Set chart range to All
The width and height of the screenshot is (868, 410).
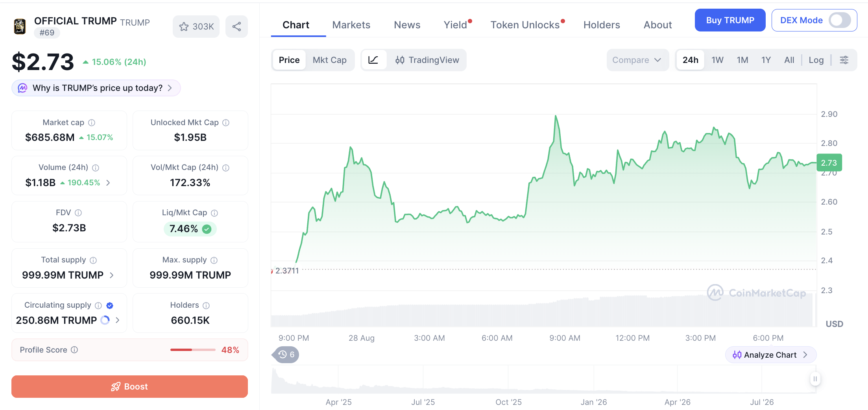tap(789, 60)
